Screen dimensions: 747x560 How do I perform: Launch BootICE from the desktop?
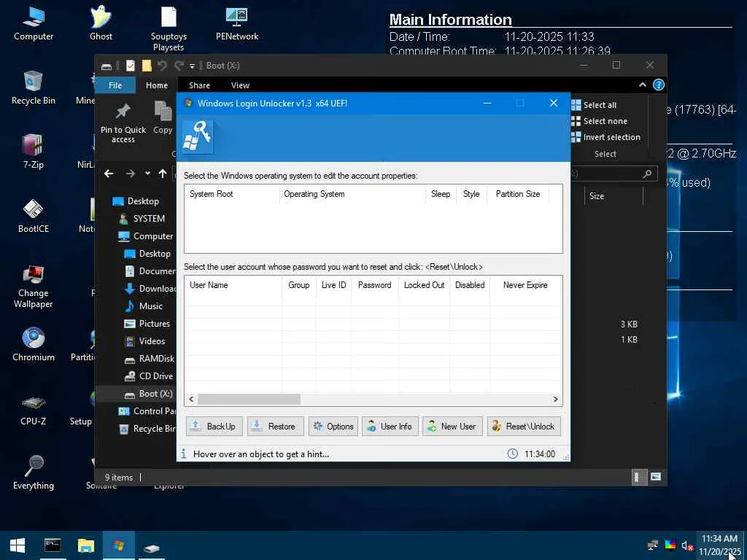(34, 216)
